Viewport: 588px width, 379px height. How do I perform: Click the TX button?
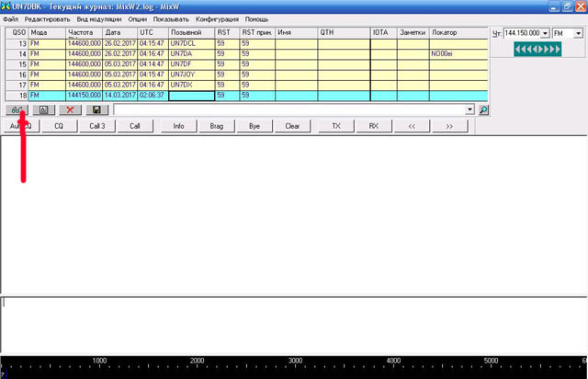(336, 126)
